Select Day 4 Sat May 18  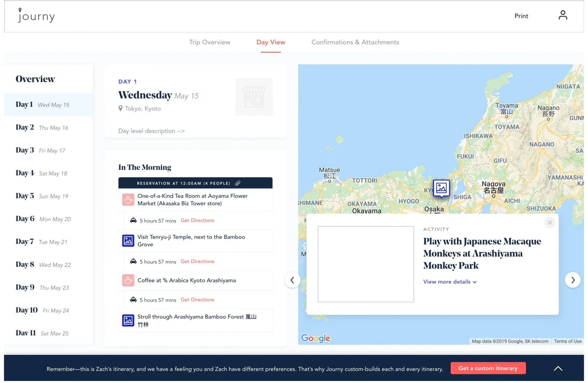coord(49,174)
